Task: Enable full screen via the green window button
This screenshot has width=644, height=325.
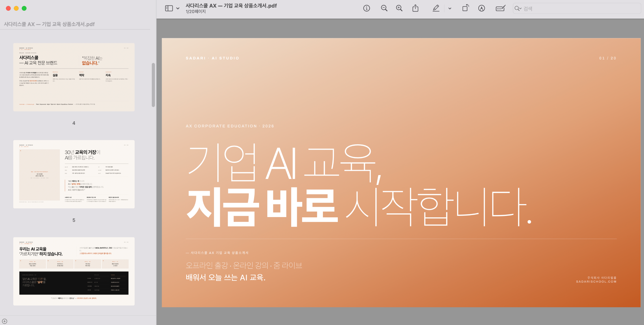Action: tap(25, 8)
